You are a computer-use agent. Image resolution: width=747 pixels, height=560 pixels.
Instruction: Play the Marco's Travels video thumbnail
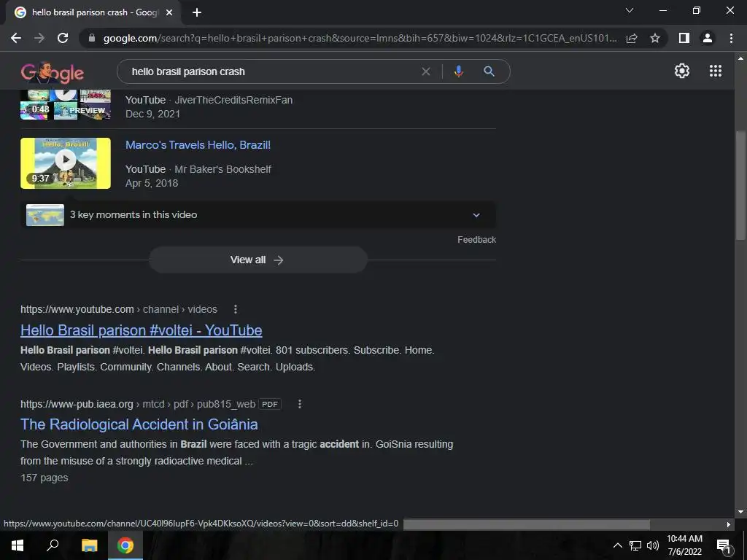pos(66,163)
